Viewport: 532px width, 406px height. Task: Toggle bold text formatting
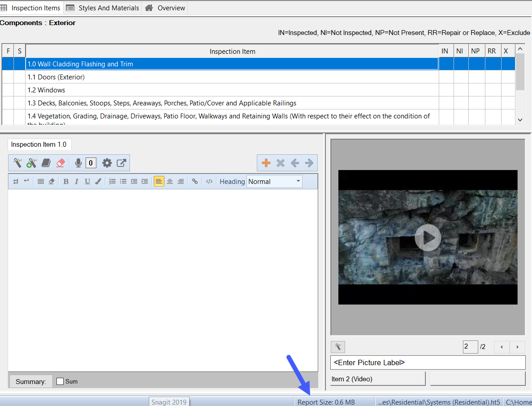click(66, 182)
